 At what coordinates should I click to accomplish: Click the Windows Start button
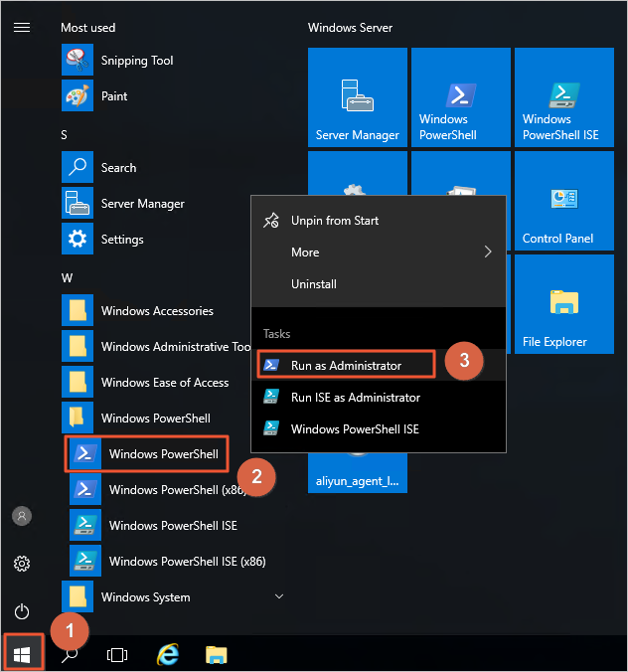(22, 654)
